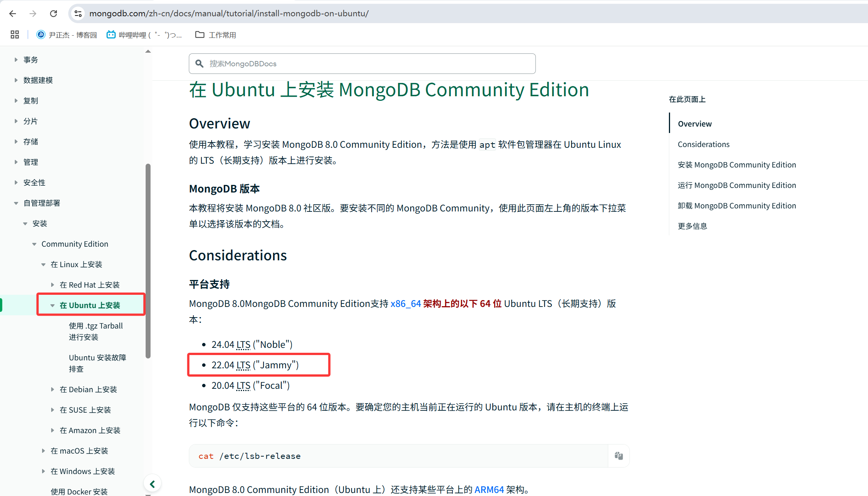The width and height of the screenshot is (868, 496).
Task: Go to 更多信息 in page outline
Action: (692, 226)
